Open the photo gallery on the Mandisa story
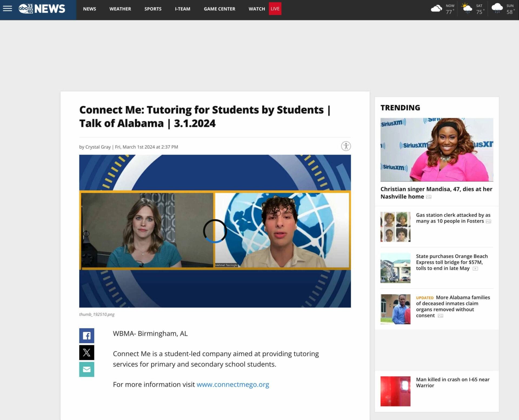This screenshot has height=420, width=519. (x=428, y=197)
